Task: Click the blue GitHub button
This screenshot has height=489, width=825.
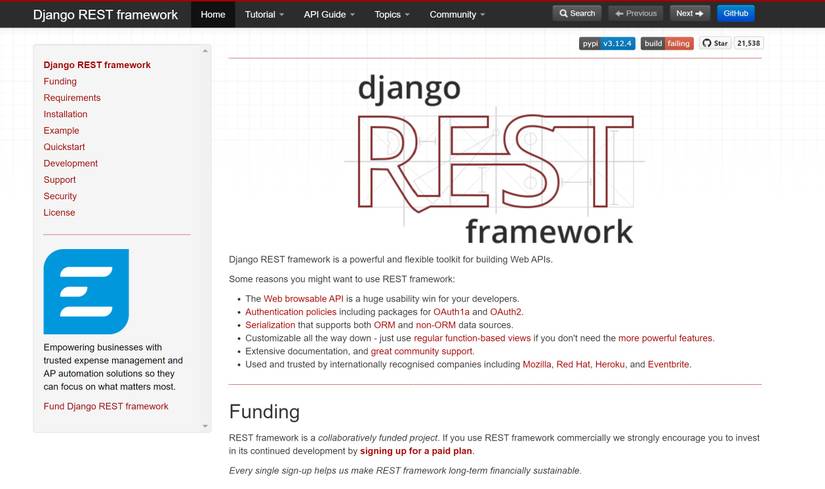Action: click(736, 14)
